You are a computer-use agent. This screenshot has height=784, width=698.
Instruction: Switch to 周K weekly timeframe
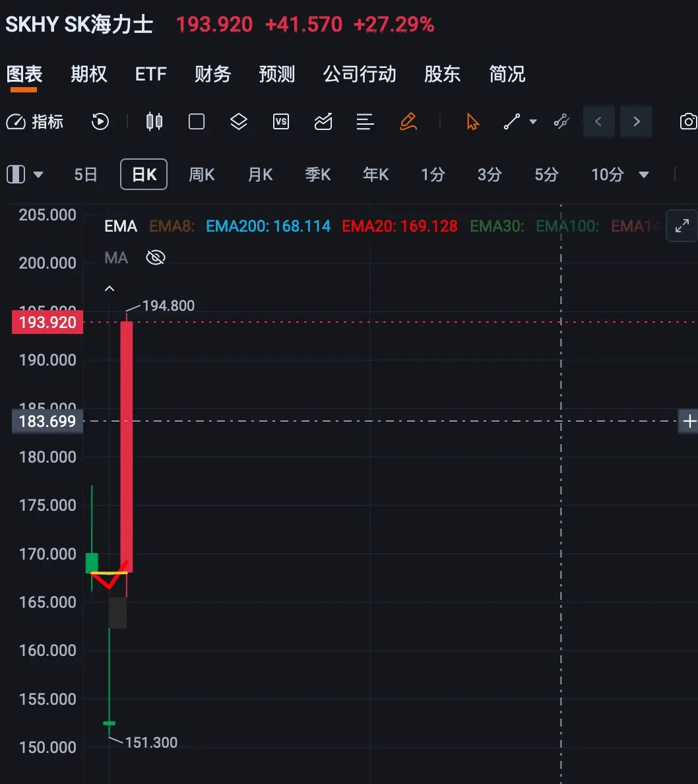point(201,174)
